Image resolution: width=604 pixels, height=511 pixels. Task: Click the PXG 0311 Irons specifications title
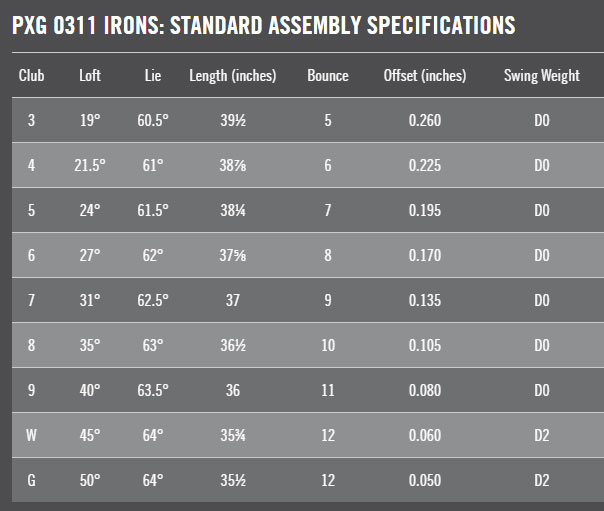click(264, 25)
